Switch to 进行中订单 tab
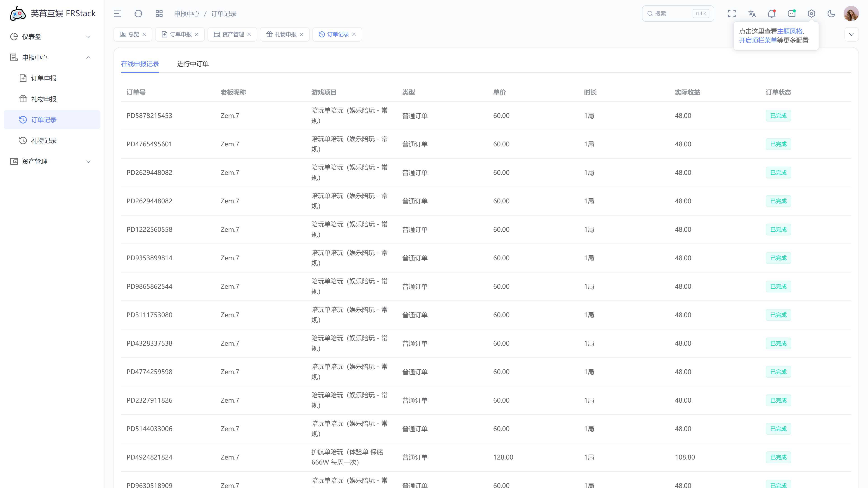Image resolution: width=868 pixels, height=488 pixels. coord(193,64)
